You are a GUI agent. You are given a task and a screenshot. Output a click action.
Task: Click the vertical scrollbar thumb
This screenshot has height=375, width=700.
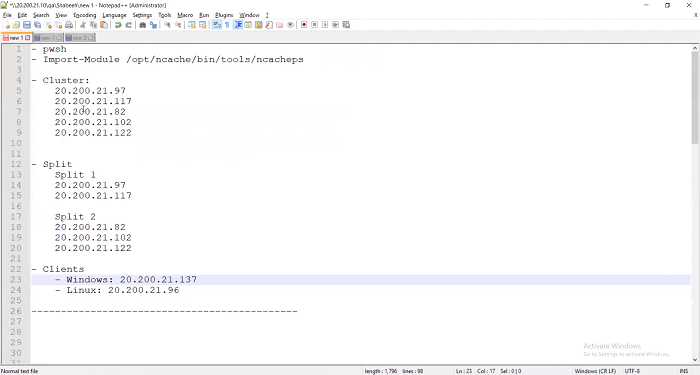coord(695,97)
